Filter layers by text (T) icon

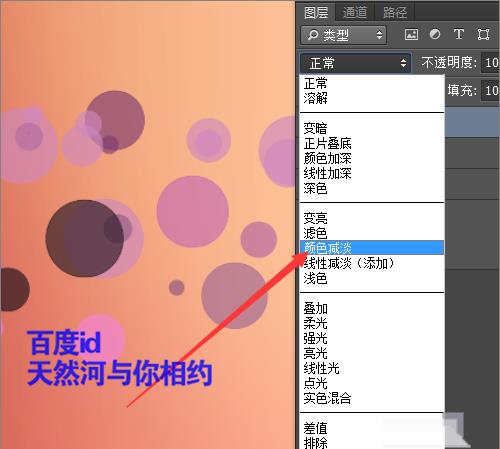click(459, 34)
